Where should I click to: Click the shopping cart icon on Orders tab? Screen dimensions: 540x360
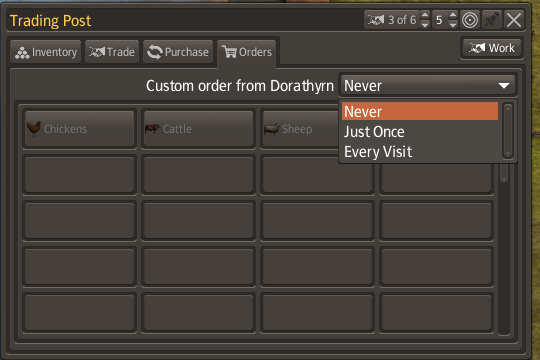pyautogui.click(x=229, y=52)
